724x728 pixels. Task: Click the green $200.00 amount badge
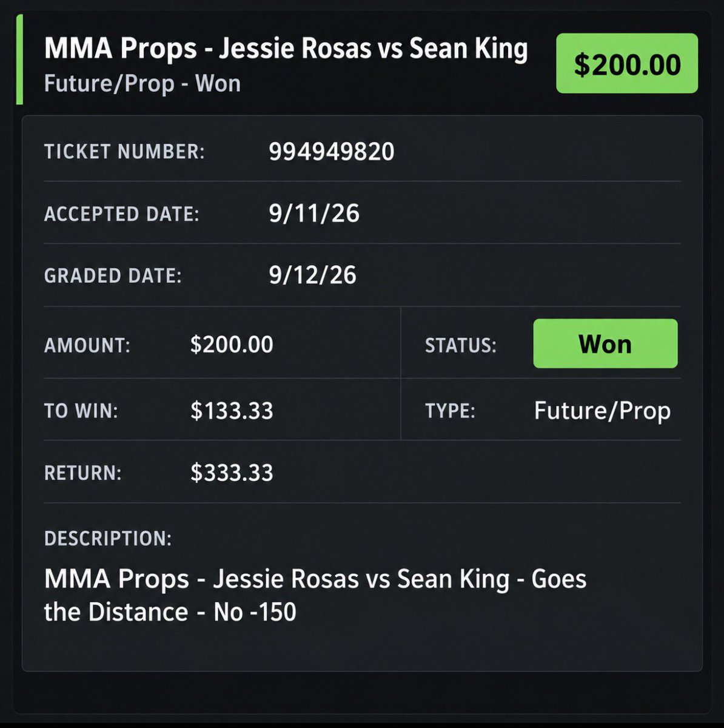point(627,64)
